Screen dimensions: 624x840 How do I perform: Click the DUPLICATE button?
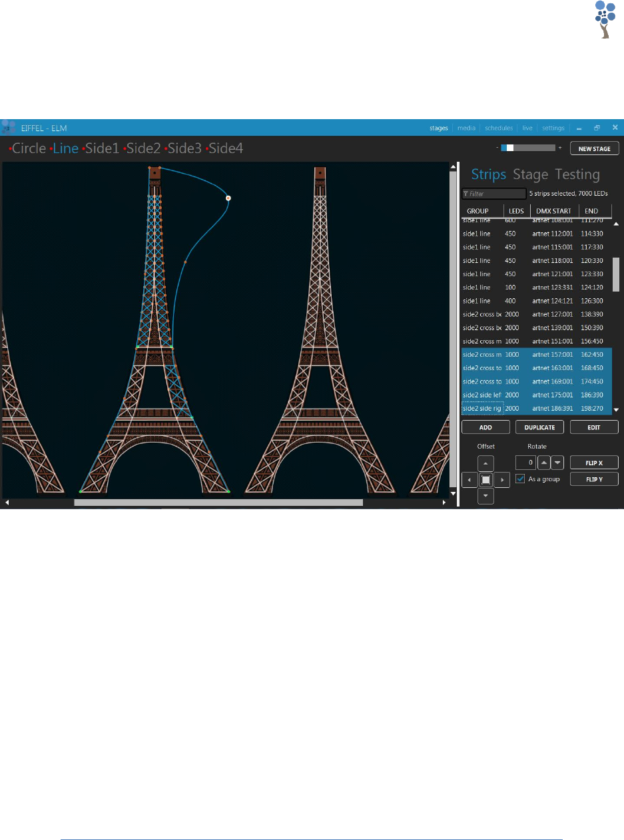(x=539, y=427)
